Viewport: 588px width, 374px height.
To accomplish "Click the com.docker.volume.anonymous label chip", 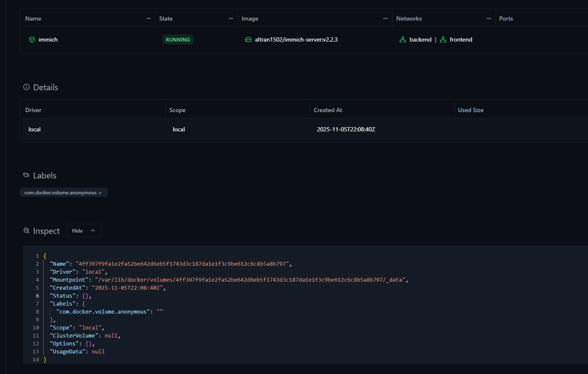I will pyautogui.click(x=63, y=193).
